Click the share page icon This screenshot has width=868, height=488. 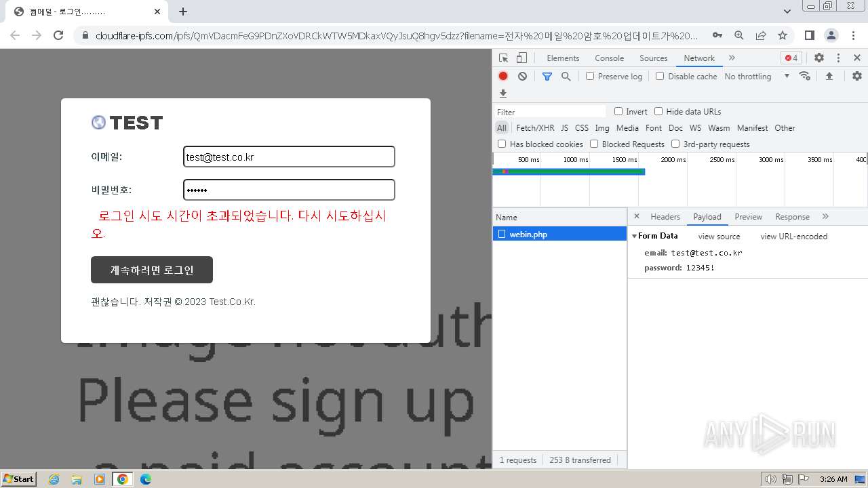(x=761, y=35)
